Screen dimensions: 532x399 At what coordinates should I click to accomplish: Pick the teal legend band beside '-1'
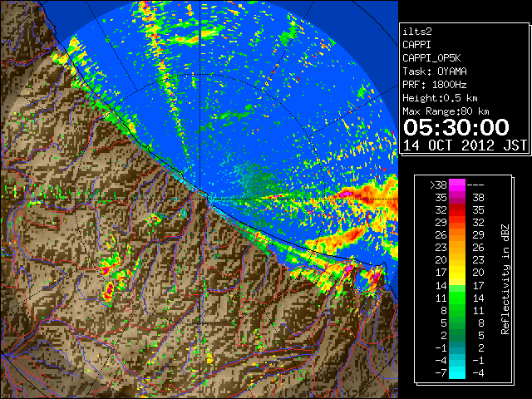point(457,347)
